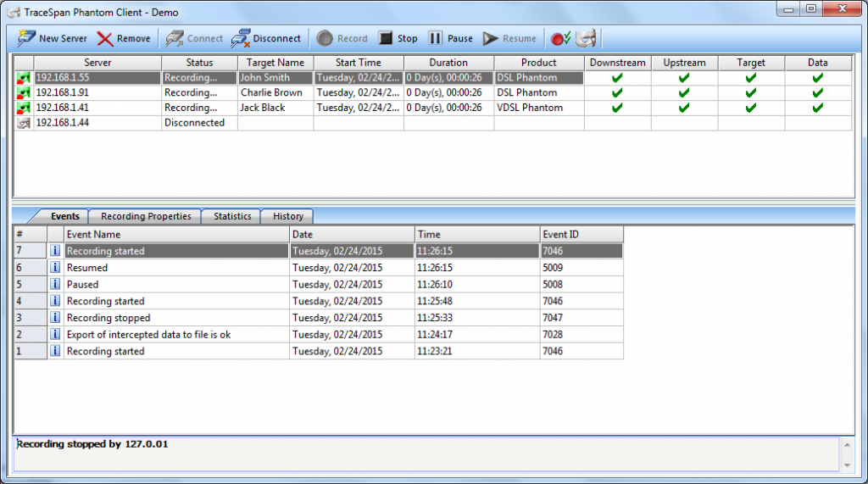Click the last toolbar icon after Resume
The width and height of the screenshot is (868, 484).
click(587, 38)
